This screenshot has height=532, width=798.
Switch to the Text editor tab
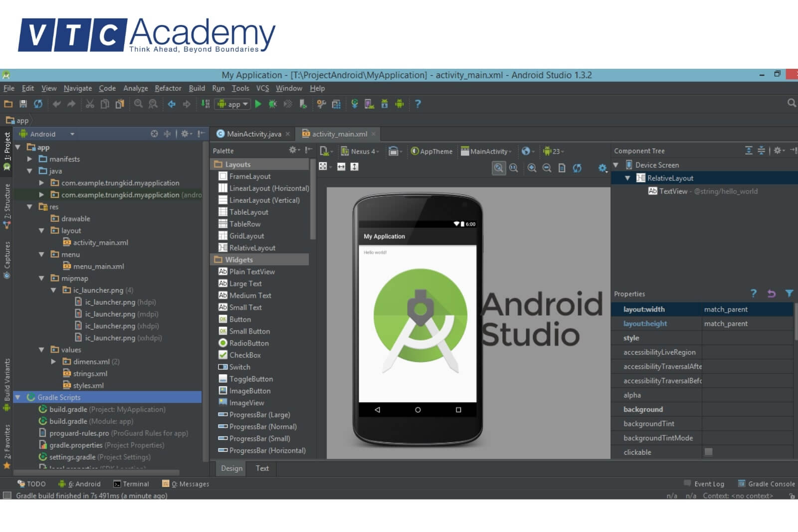(x=262, y=468)
